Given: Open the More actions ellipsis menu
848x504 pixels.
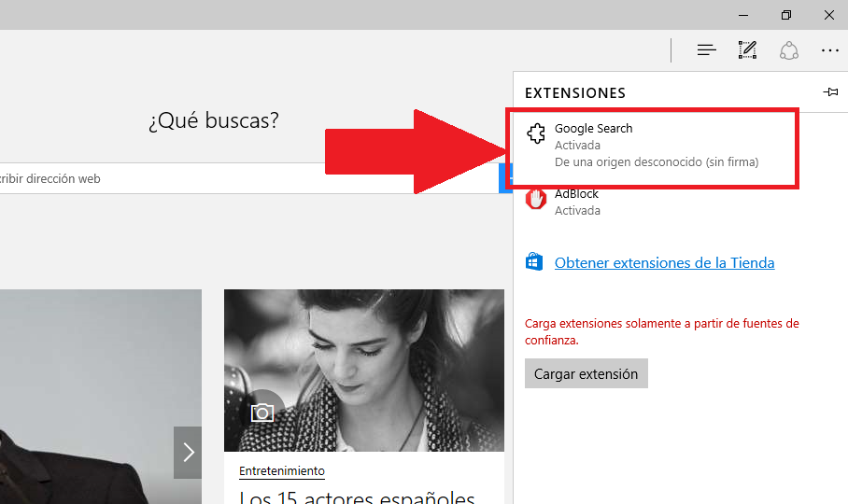Looking at the screenshot, I should (x=829, y=50).
